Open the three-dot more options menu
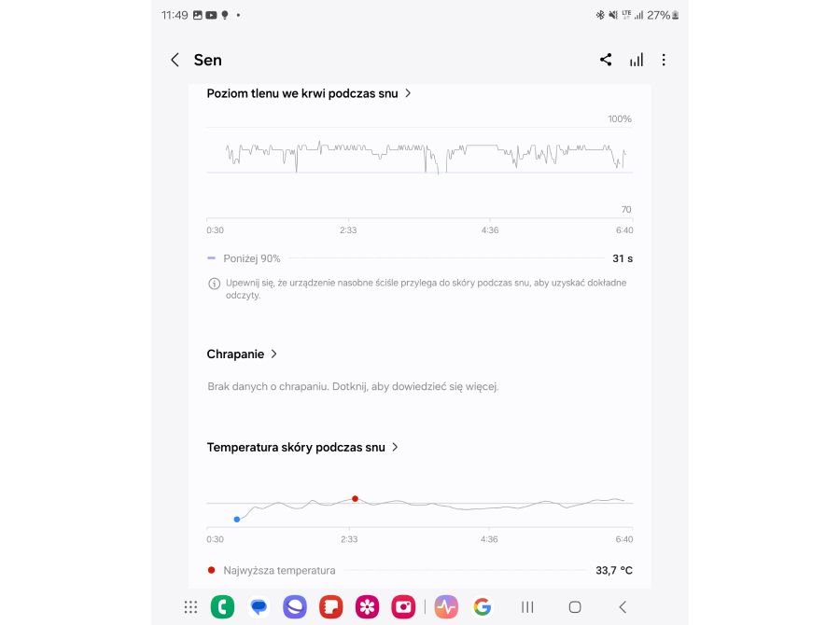The width and height of the screenshot is (840, 625). pyautogui.click(x=664, y=60)
